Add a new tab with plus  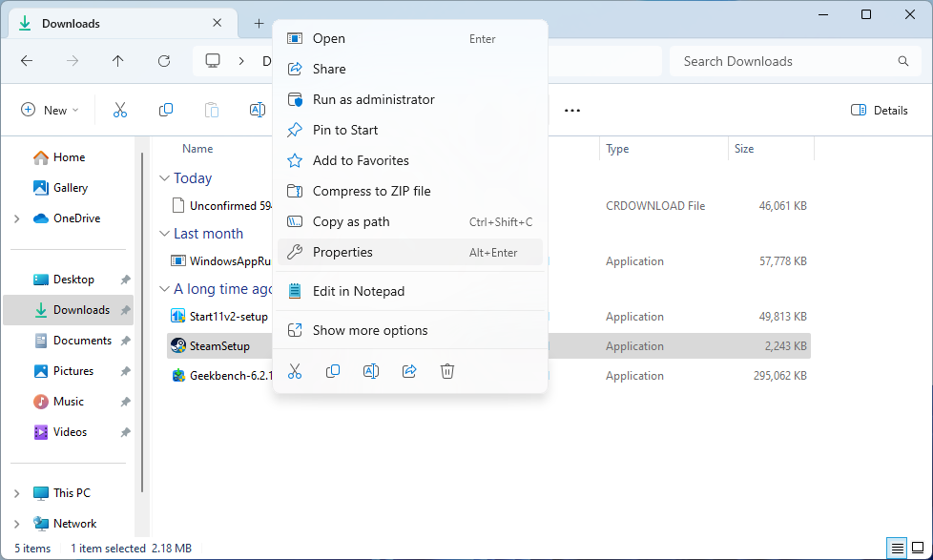(259, 23)
